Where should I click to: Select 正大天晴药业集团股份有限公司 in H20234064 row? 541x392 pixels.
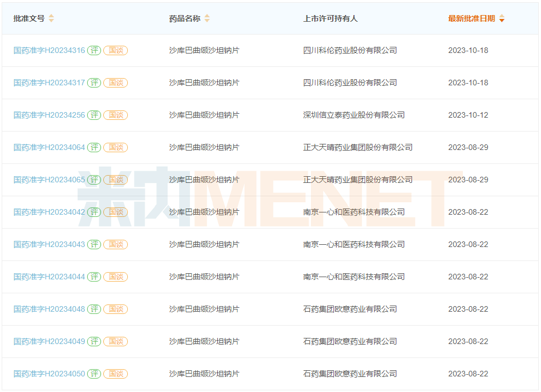pyautogui.click(x=358, y=147)
